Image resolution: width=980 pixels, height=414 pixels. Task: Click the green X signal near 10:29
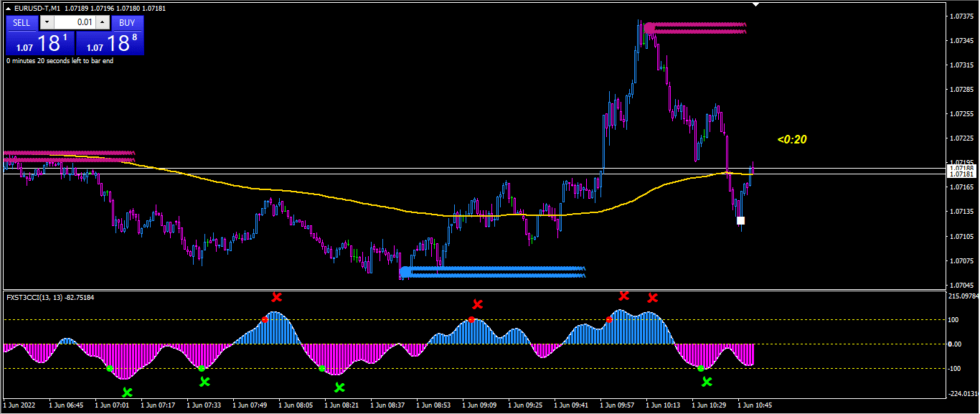[707, 382]
